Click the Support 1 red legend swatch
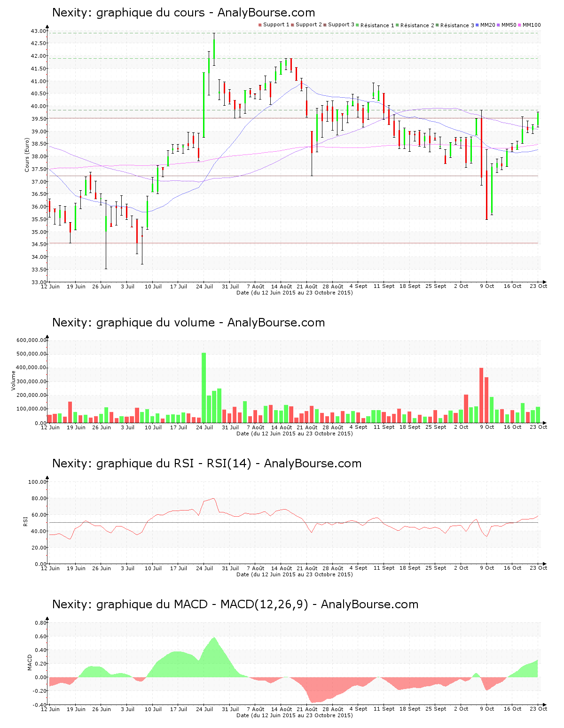 260,25
